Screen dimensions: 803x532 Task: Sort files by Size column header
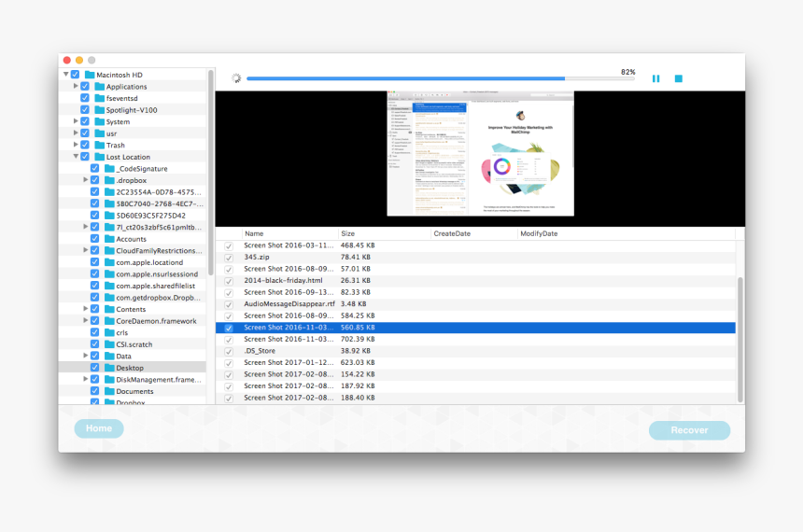[x=384, y=233]
